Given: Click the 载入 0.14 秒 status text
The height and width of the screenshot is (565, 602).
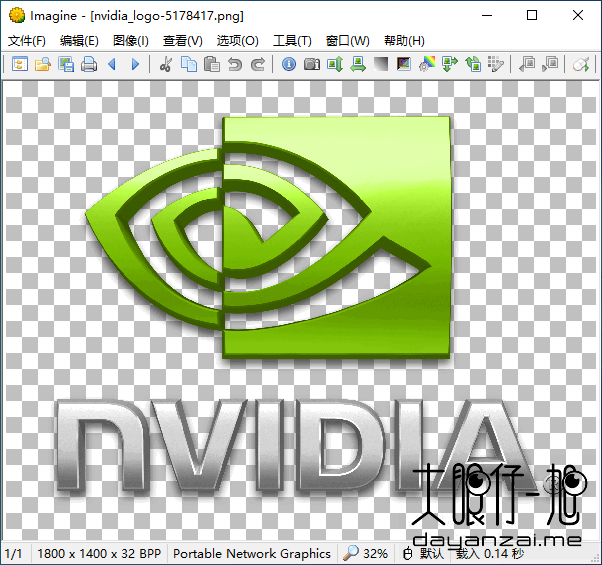Looking at the screenshot, I should point(490,553).
